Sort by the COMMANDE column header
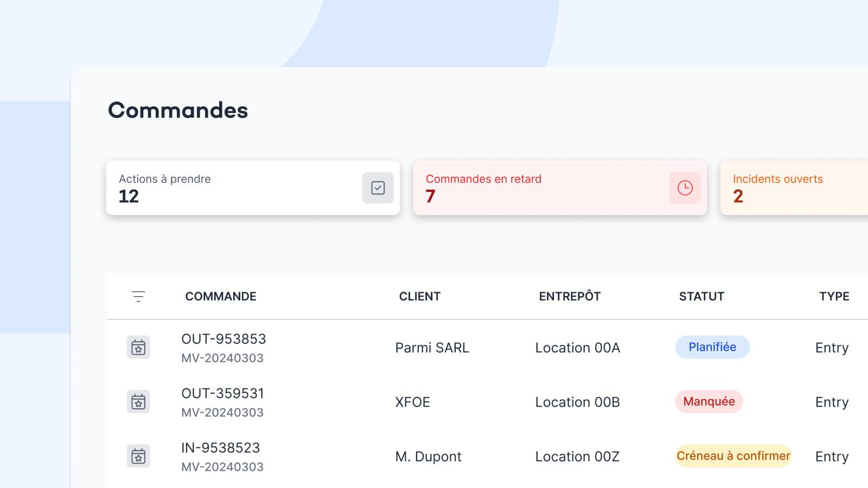Image resolution: width=868 pixels, height=488 pixels. click(x=220, y=296)
